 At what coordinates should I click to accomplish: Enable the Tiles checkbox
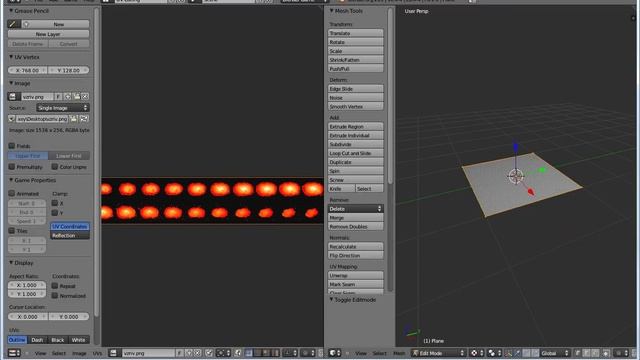(12, 231)
